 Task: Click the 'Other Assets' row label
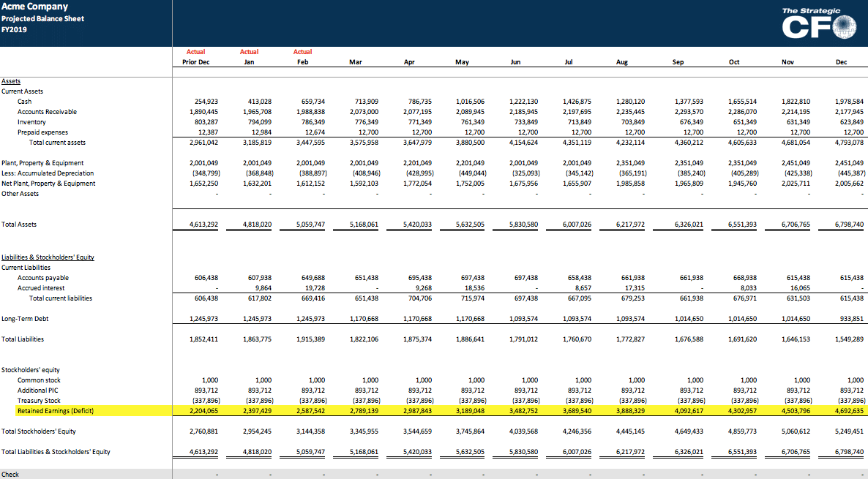(20, 194)
